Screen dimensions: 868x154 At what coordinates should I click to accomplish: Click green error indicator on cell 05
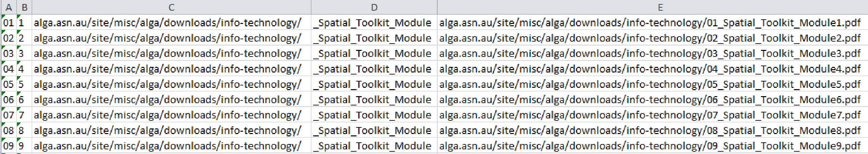coord(3,78)
